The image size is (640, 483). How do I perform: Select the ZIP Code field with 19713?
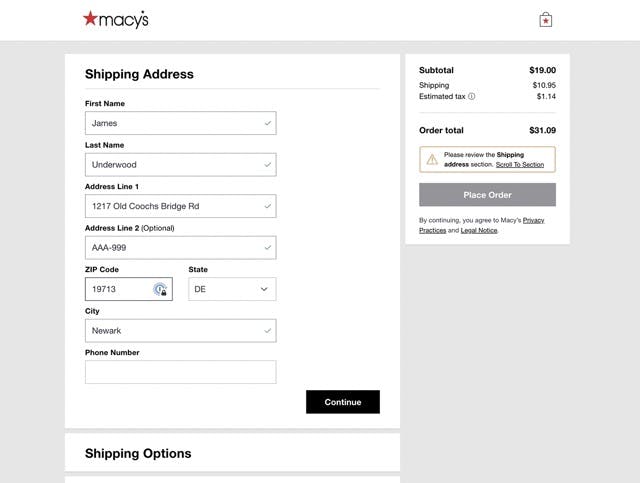pos(129,289)
